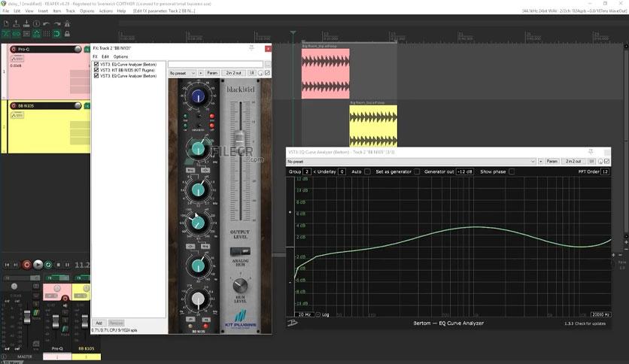Screen dimensions: 629x364
Task: Click Pre-Q track volume knob
Action: [x=77, y=49]
